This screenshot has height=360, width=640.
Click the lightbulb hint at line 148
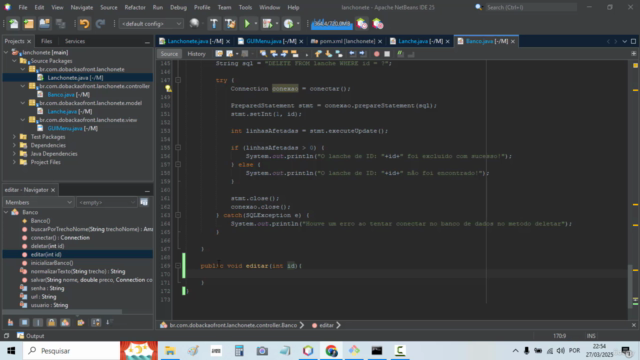(168, 89)
